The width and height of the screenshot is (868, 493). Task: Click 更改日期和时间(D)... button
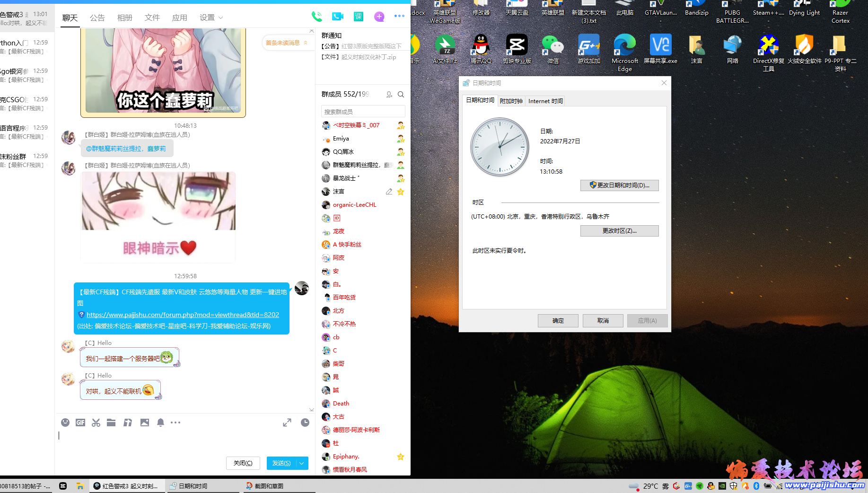point(620,185)
